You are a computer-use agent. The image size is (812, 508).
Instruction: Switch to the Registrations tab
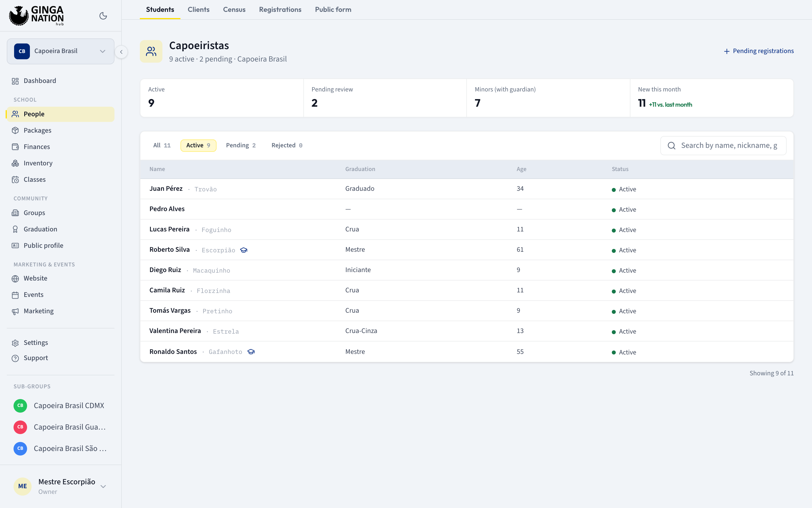(280, 9)
